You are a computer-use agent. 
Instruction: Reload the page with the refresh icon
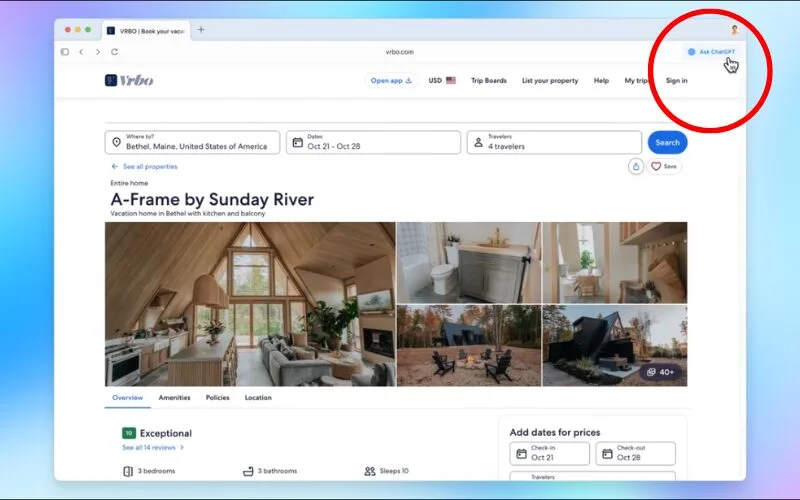pyautogui.click(x=112, y=52)
